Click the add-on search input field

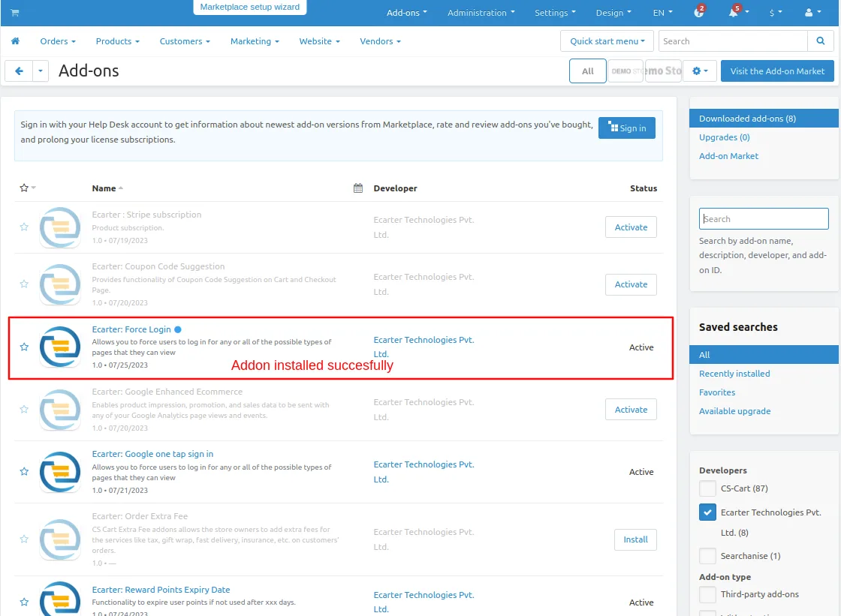tap(763, 219)
